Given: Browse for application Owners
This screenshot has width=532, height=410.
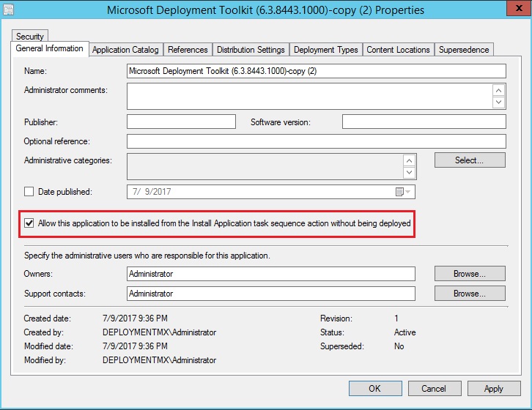Looking at the screenshot, I should (469, 274).
